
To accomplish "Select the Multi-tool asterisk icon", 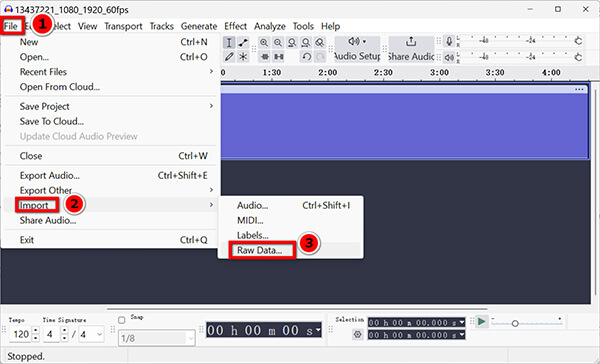I will click(243, 57).
